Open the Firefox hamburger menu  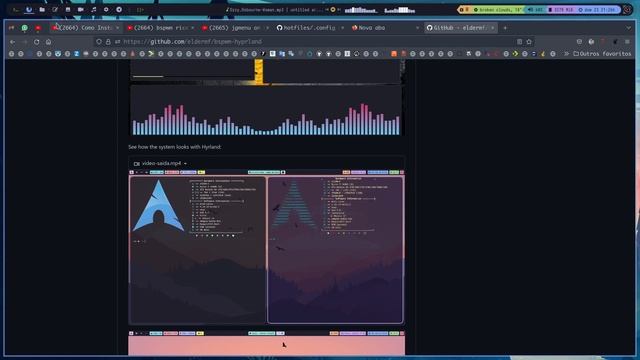[627, 42]
